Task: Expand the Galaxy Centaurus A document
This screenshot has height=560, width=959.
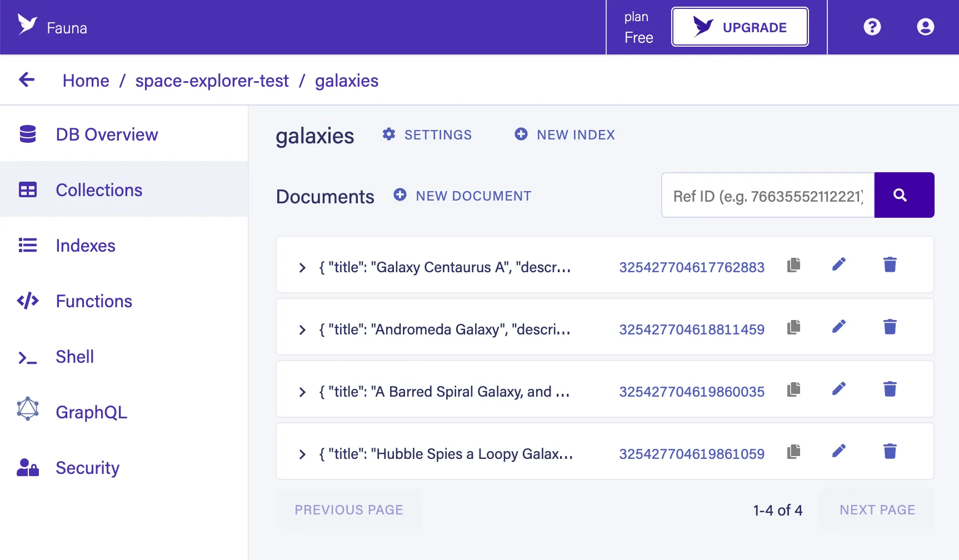Action: (302, 267)
